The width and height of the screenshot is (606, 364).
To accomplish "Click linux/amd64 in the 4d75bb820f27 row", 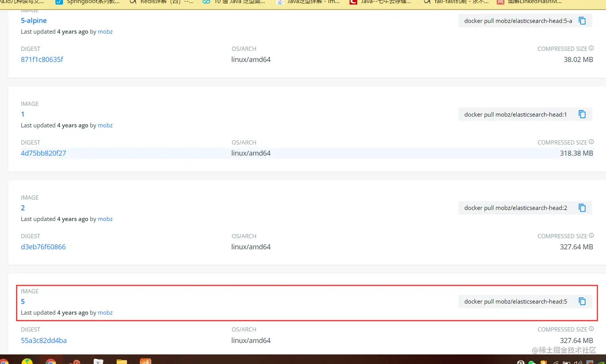I will click(x=251, y=153).
